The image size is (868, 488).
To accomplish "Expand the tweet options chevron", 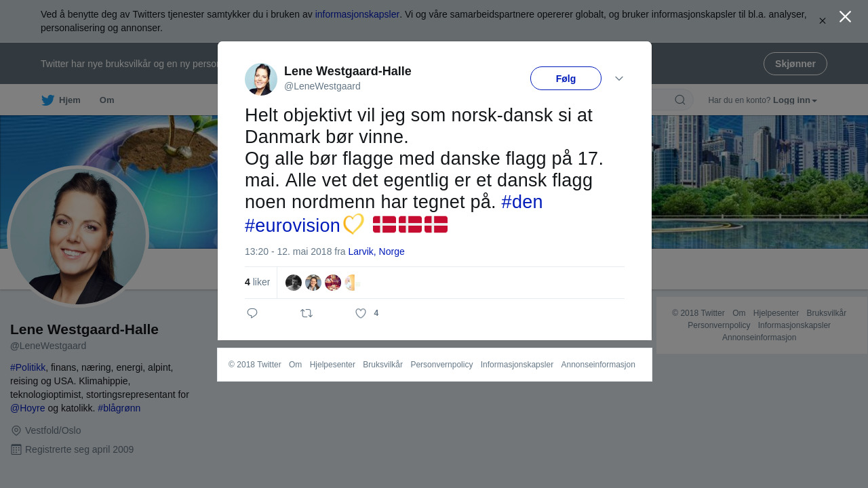I will click(x=619, y=79).
